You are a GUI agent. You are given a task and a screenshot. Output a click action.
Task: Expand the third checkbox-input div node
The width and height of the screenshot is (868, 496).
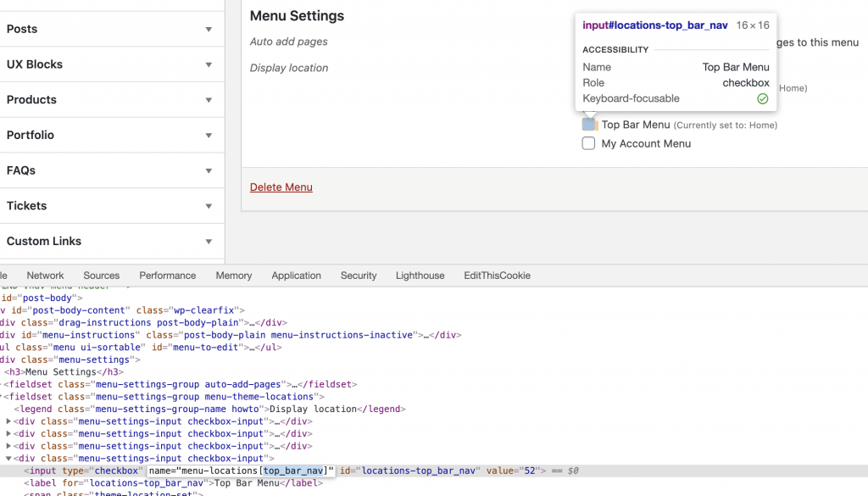[x=8, y=446]
